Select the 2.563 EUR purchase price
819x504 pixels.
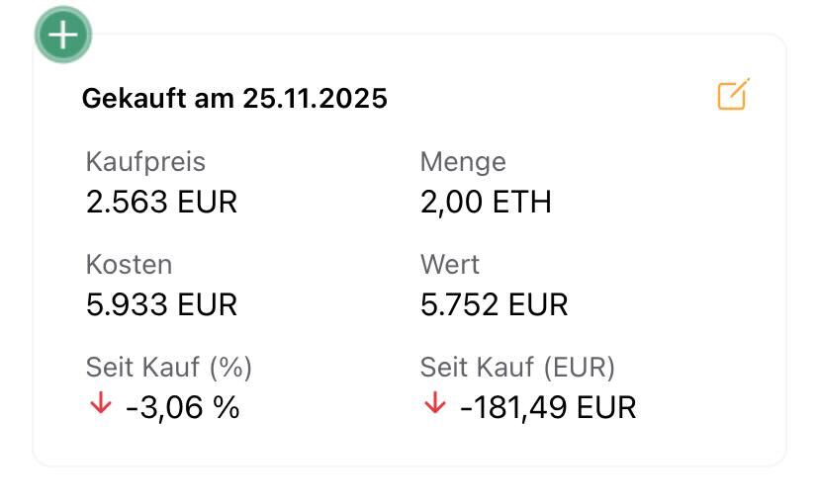(161, 203)
